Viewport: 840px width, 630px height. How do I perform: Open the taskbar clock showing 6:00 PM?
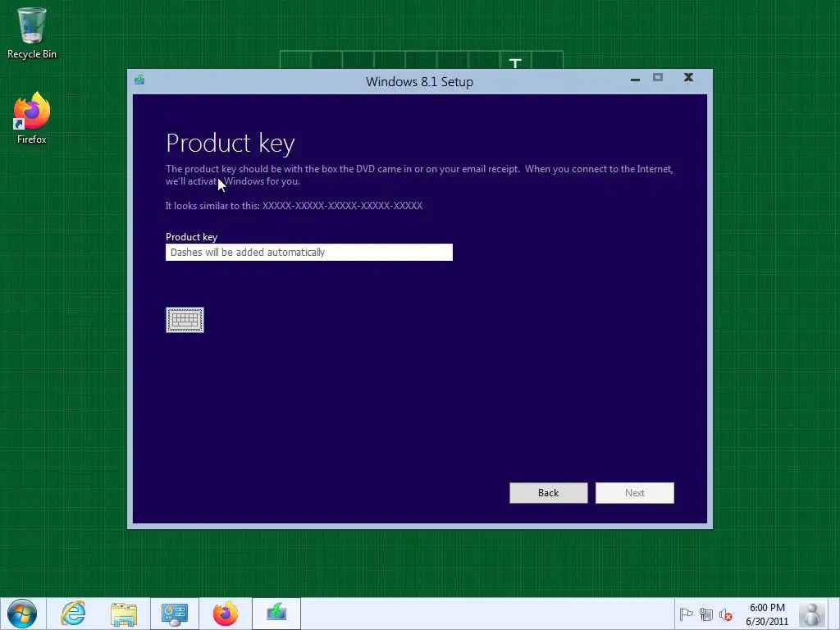[767, 614]
